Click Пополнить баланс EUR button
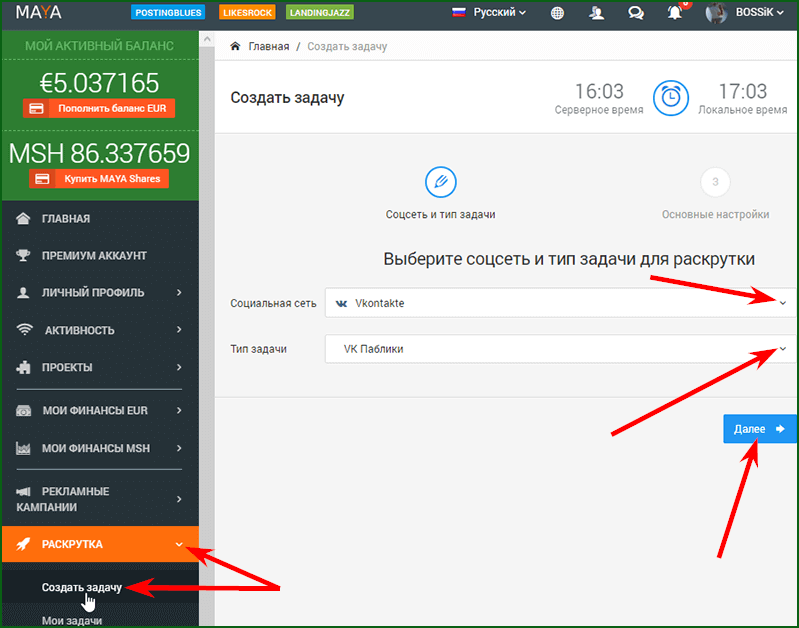 (99, 109)
